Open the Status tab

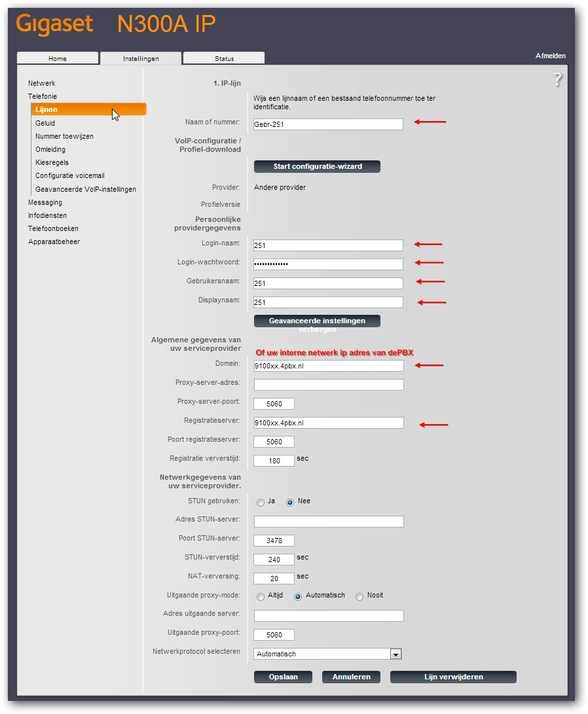click(x=224, y=58)
